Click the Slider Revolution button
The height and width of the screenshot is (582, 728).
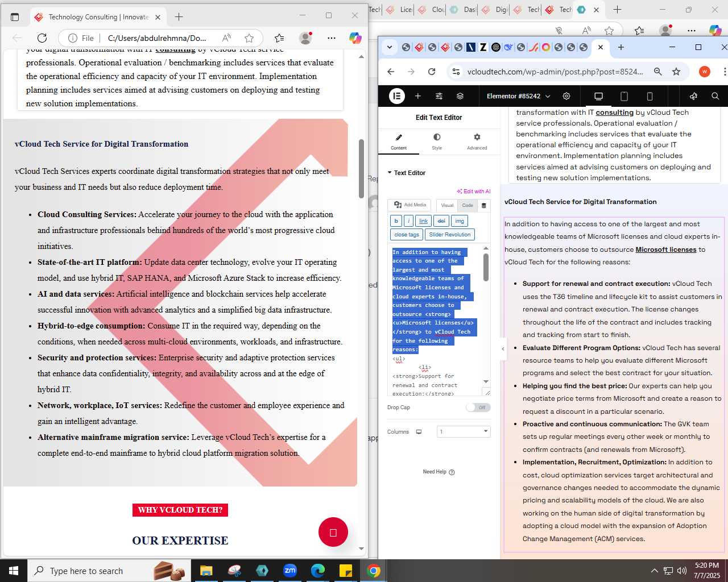pos(450,235)
